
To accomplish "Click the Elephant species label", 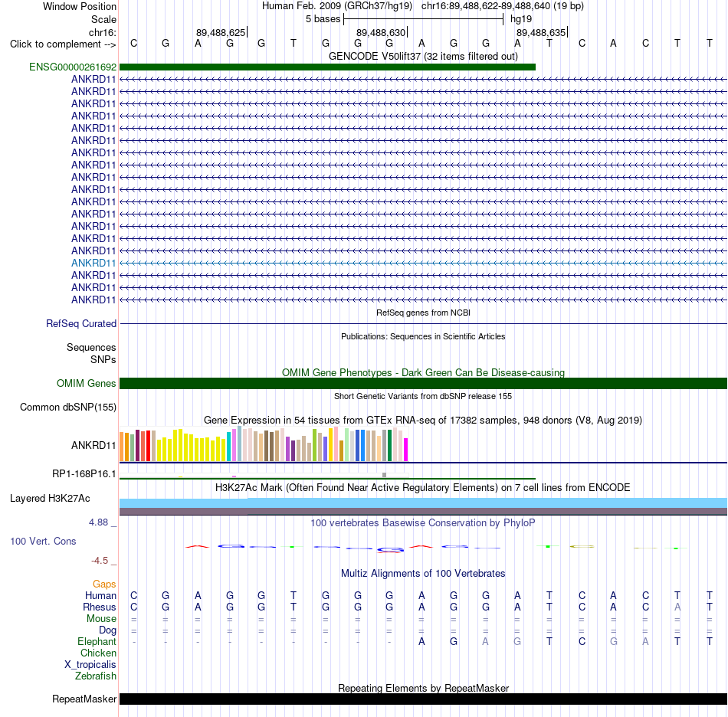I will click(97, 641).
